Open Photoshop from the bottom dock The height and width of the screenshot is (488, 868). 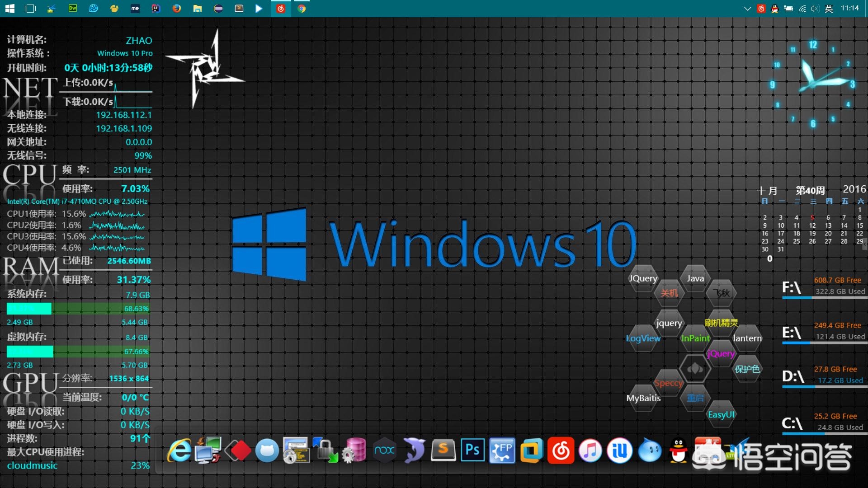click(x=472, y=450)
